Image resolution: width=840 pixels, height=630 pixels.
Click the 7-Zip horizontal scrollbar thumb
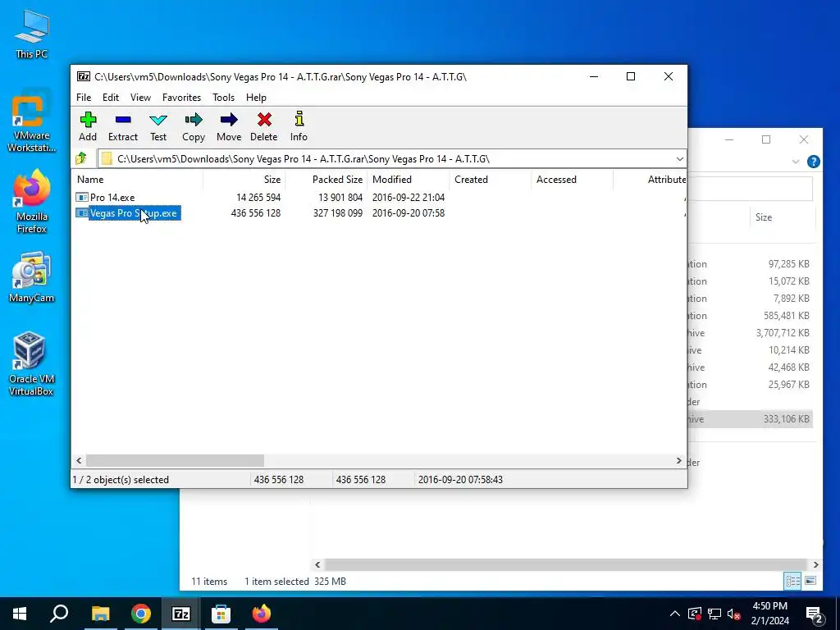(176, 461)
